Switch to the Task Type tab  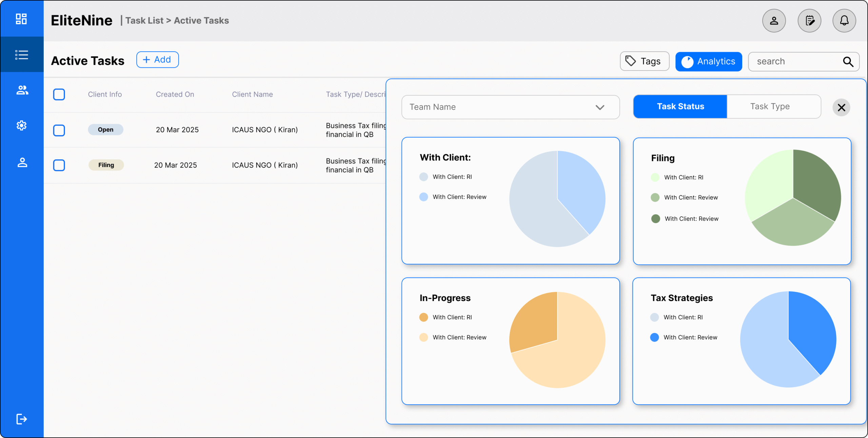pos(770,106)
